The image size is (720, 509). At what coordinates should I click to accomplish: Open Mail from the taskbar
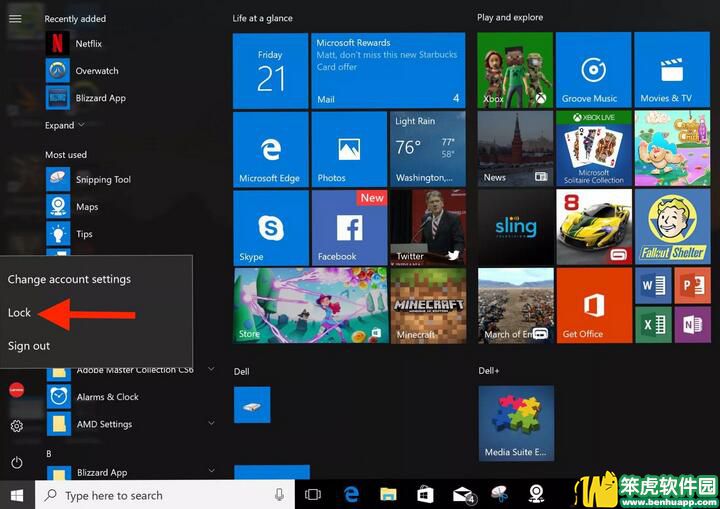[x=463, y=495]
